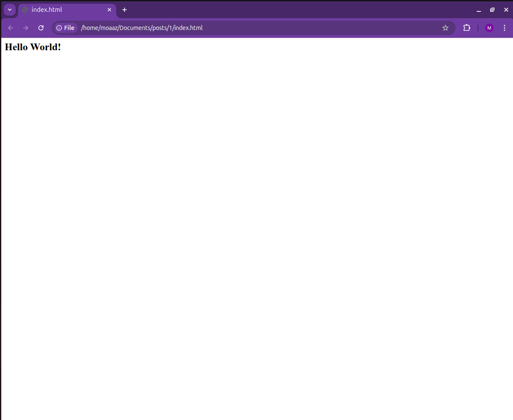View site information via File chip

pyautogui.click(x=65, y=28)
